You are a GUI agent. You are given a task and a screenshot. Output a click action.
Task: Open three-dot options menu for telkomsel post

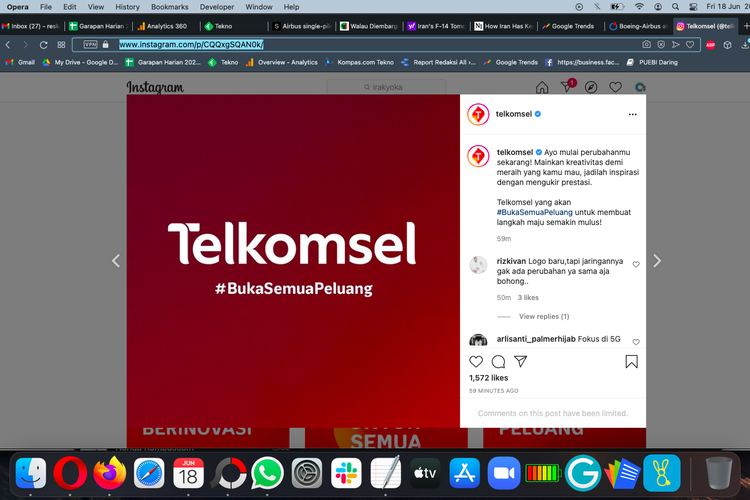click(x=632, y=114)
